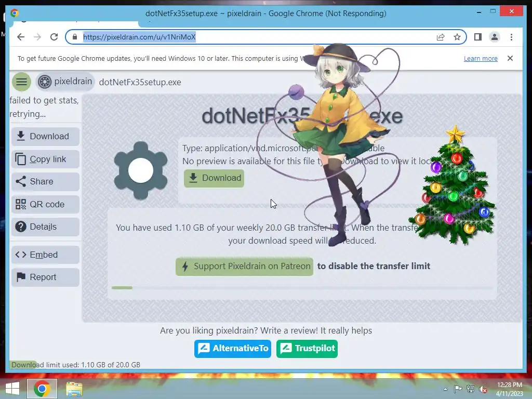Show the QR code
The height and width of the screenshot is (399, 532).
pyautogui.click(x=46, y=204)
